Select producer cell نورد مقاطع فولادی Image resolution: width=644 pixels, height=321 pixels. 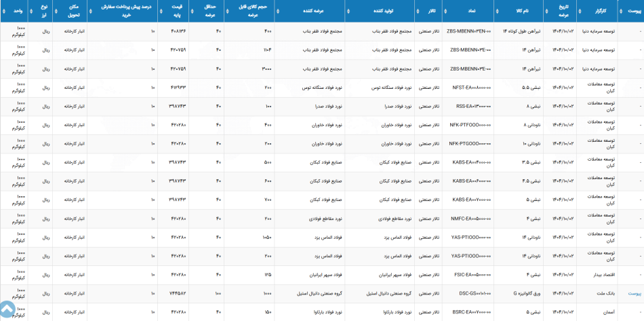click(395, 219)
